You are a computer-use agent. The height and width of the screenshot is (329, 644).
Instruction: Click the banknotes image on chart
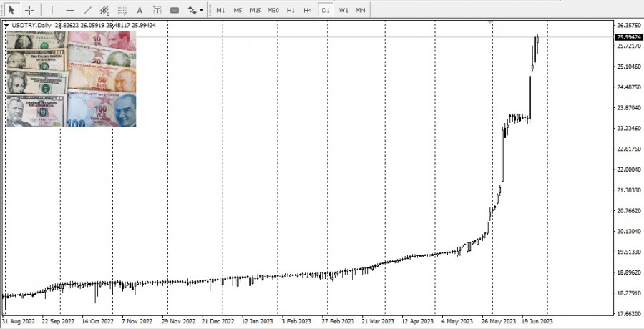coord(72,79)
